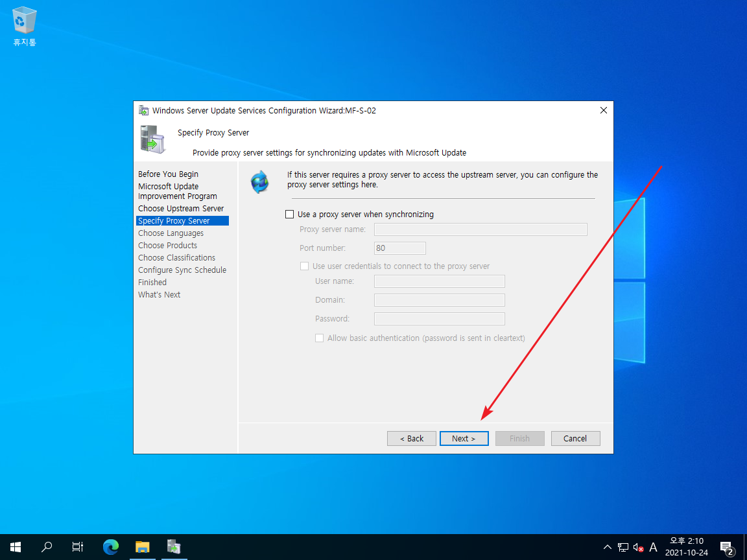Click the Back button

pyautogui.click(x=412, y=439)
